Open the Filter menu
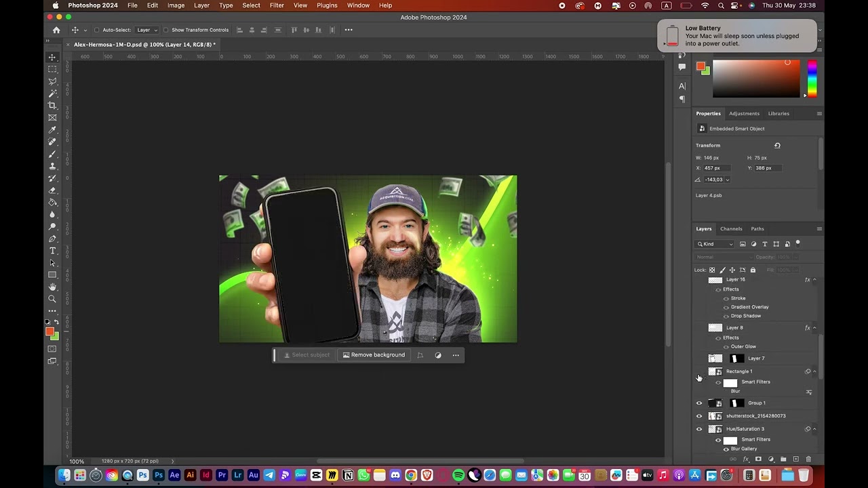Image resolution: width=868 pixels, height=488 pixels. click(277, 5)
